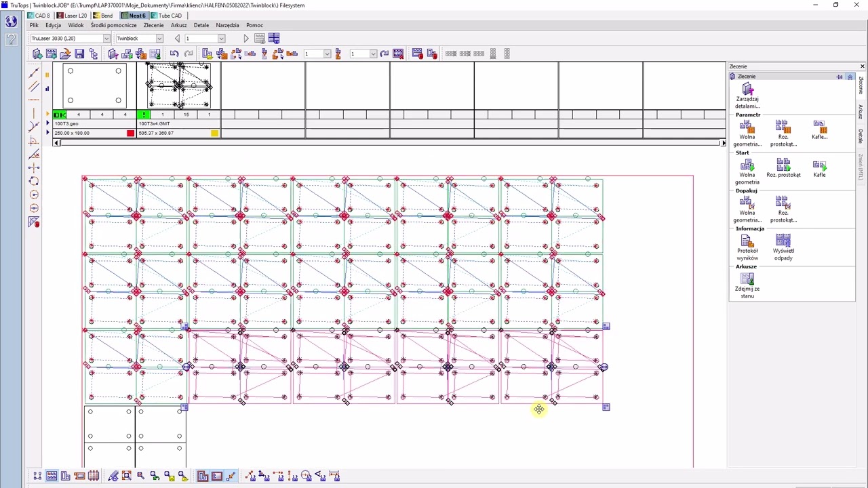
Task: Click the circle tool in left toolbar
Action: tap(34, 181)
